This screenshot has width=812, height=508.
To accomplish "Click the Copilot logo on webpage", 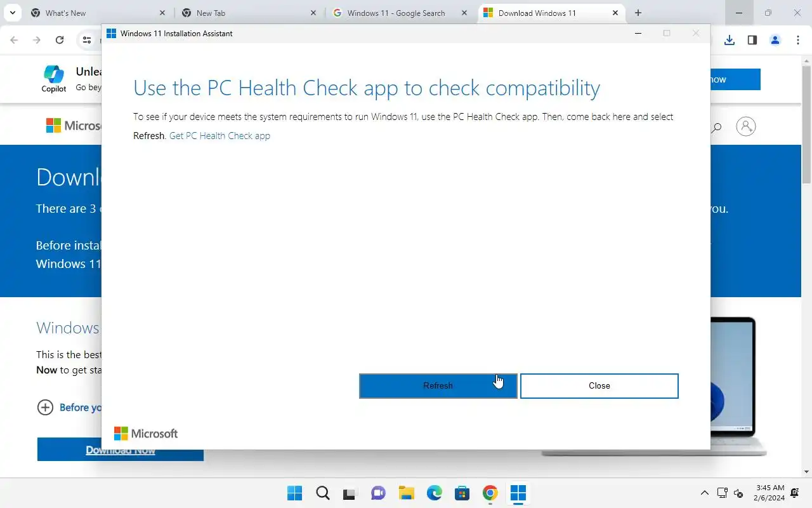I will tap(54, 79).
